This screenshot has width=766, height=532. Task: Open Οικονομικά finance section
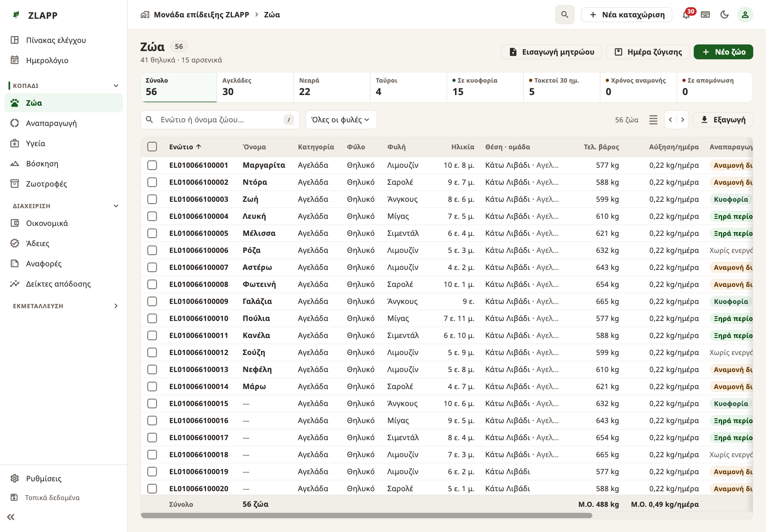click(x=64, y=223)
